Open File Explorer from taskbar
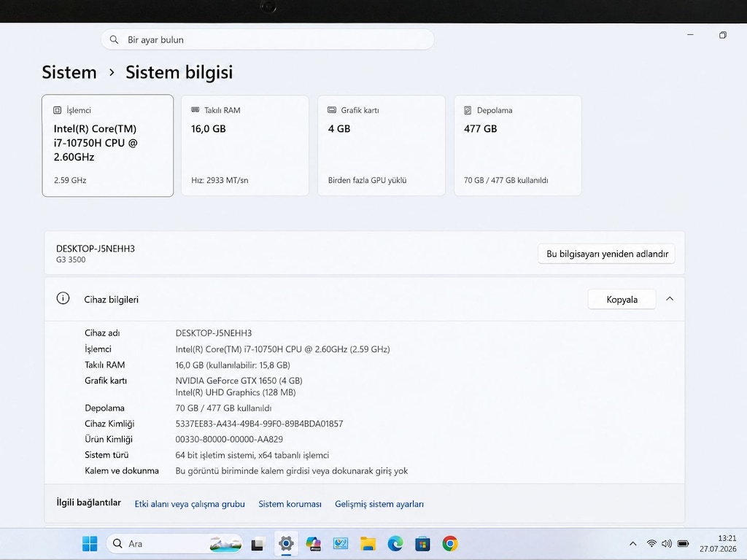Screen dimensions: 747x560 (x=368, y=543)
